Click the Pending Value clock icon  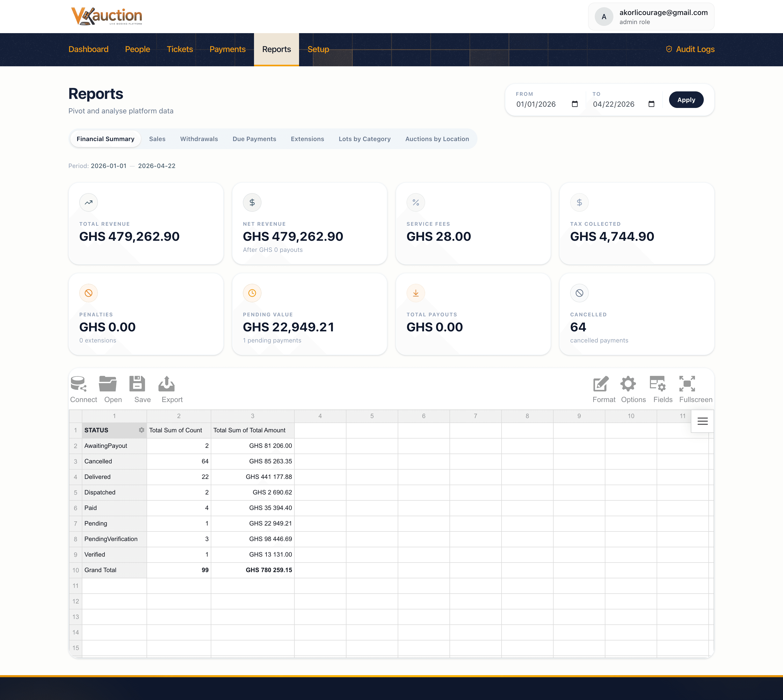click(252, 293)
